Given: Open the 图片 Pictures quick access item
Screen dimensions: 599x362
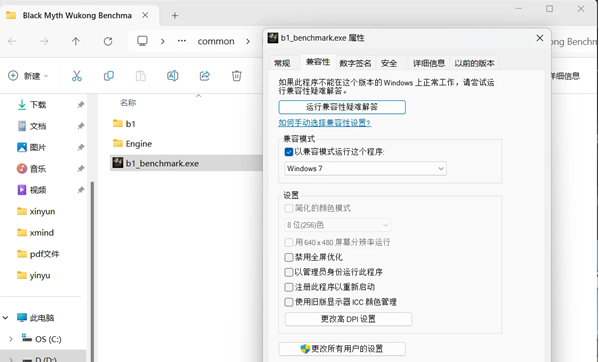Looking at the screenshot, I should coord(38,147).
